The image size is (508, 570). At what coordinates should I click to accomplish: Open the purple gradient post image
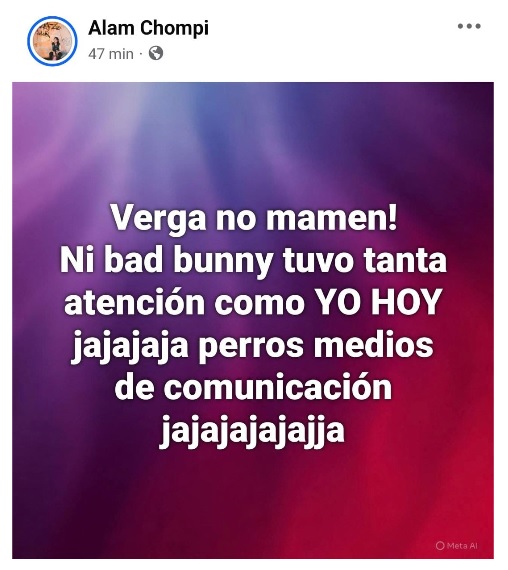point(253,320)
